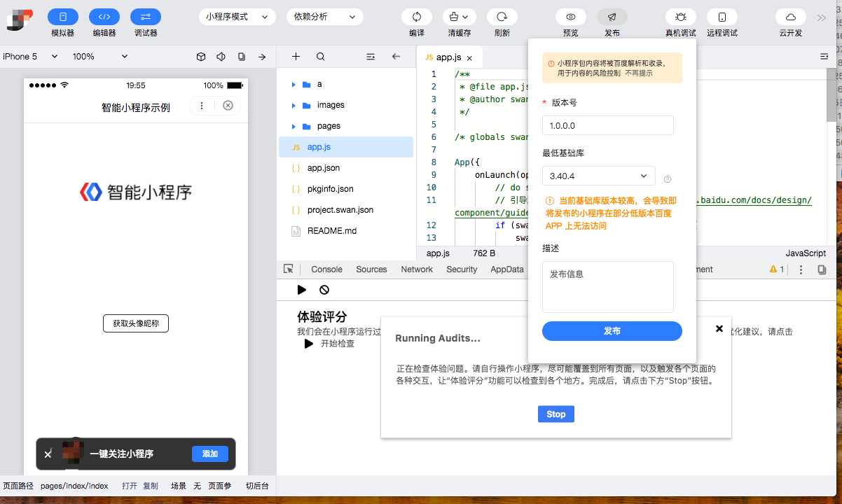
Task: Open the 依赖分析 dropdown
Action: point(324,17)
